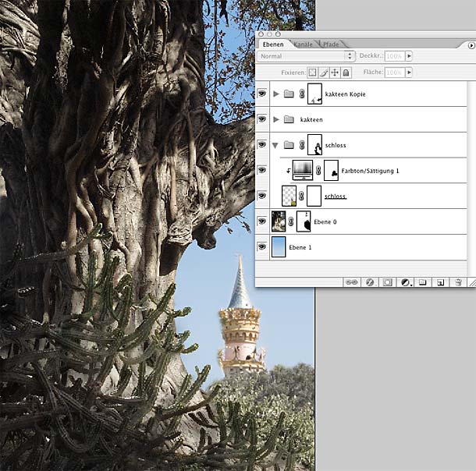
Task: Open the Pfade tab
Action: (331, 44)
